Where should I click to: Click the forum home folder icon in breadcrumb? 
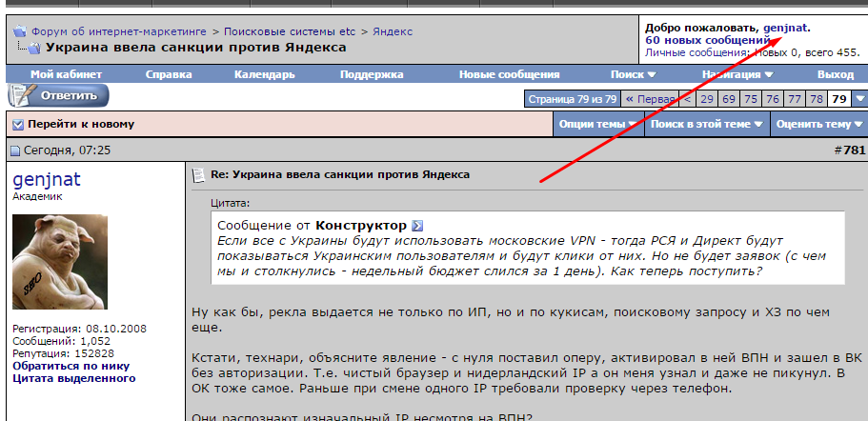click(x=19, y=31)
